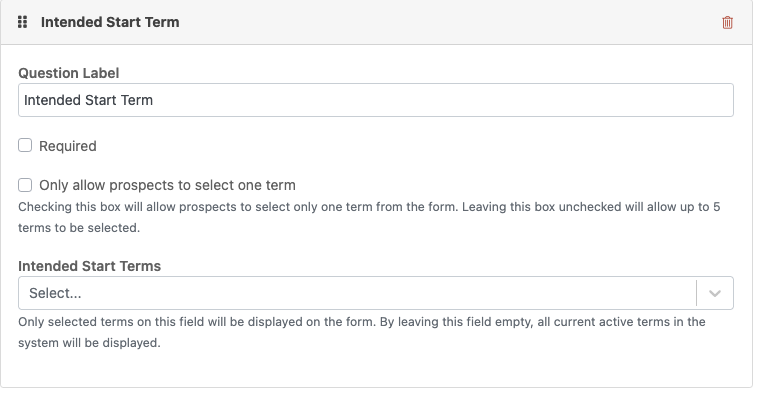
Task: Click the drag handle grip icon
Action: coord(22,22)
